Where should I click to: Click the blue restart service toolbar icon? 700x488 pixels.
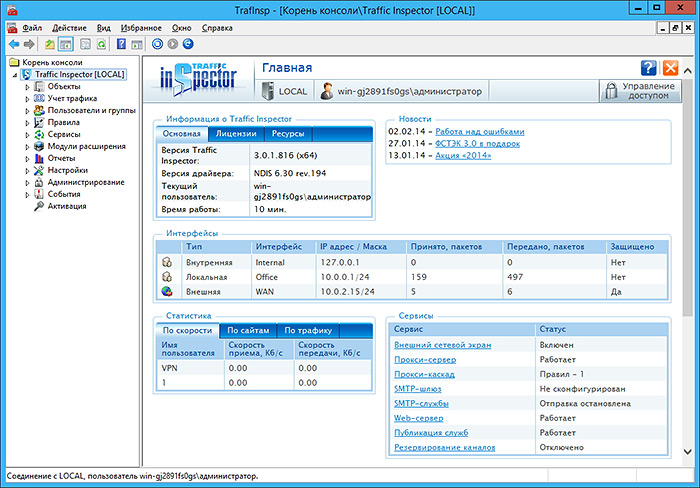click(x=188, y=44)
